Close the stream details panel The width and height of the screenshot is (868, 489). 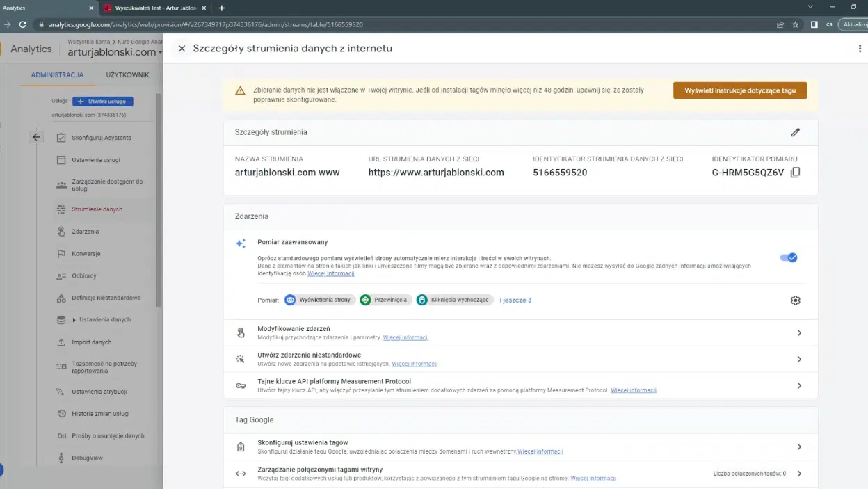point(182,49)
